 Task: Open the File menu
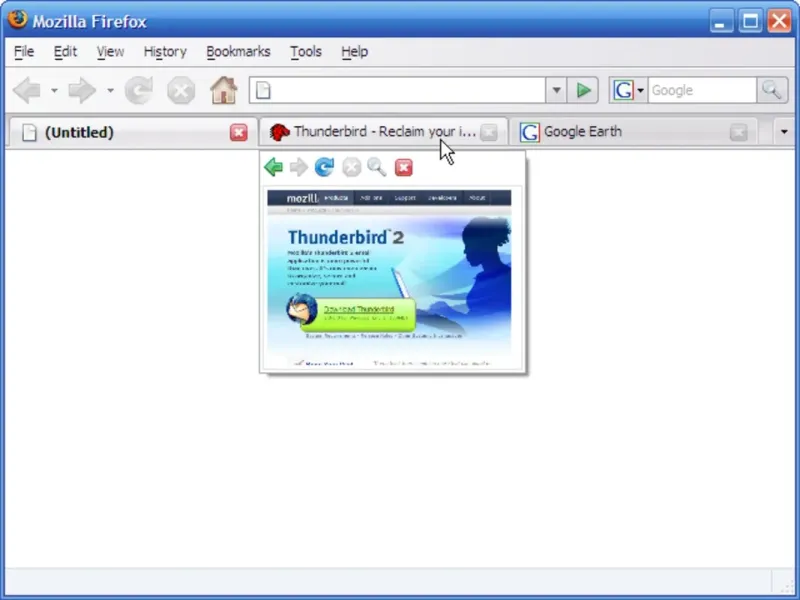click(x=24, y=52)
